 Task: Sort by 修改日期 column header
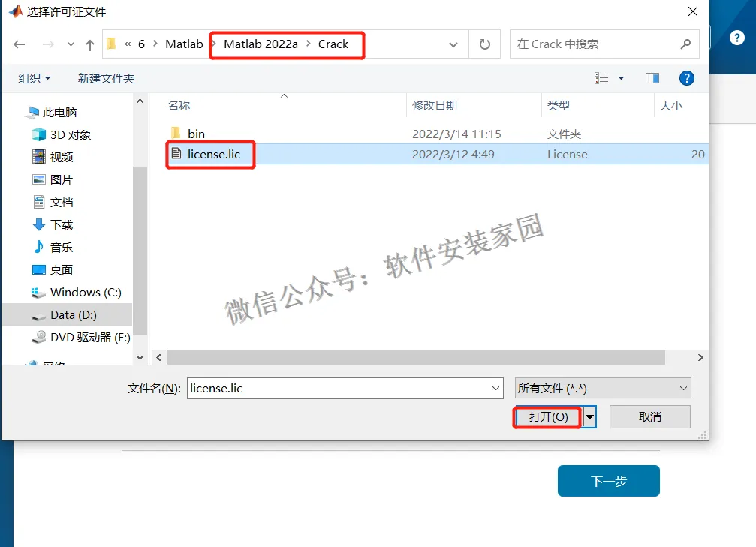(435, 106)
